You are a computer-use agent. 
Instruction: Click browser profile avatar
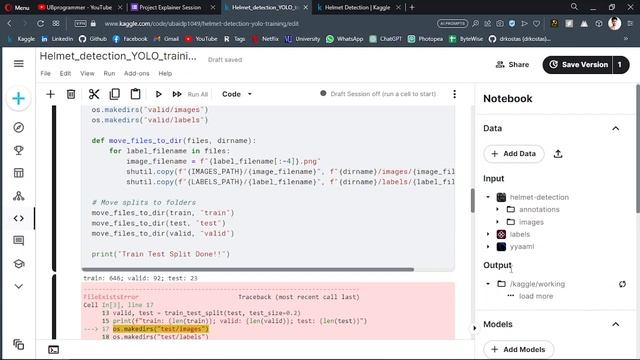pyautogui.click(x=614, y=24)
